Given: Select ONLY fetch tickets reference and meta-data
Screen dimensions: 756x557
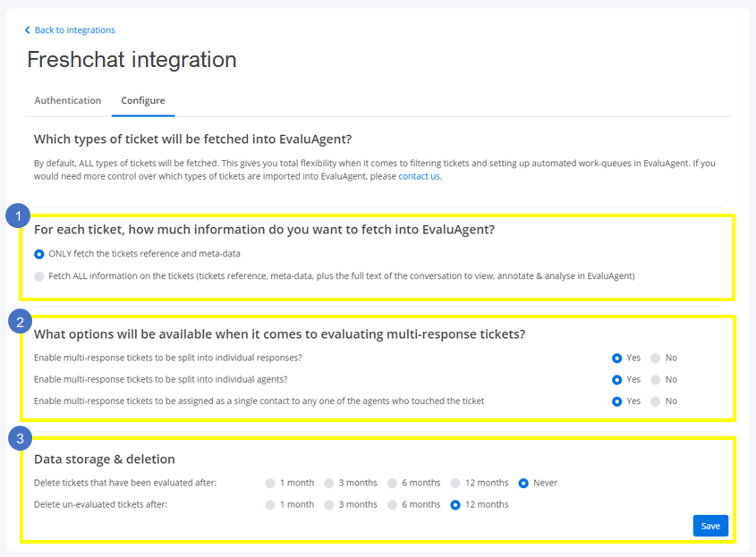Looking at the screenshot, I should pos(39,254).
